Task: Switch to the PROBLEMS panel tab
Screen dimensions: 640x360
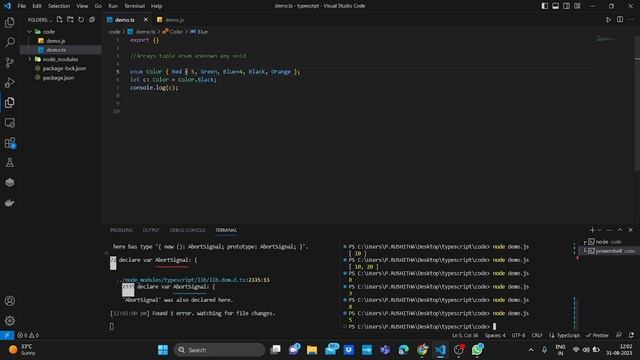Action: pyautogui.click(x=121, y=230)
